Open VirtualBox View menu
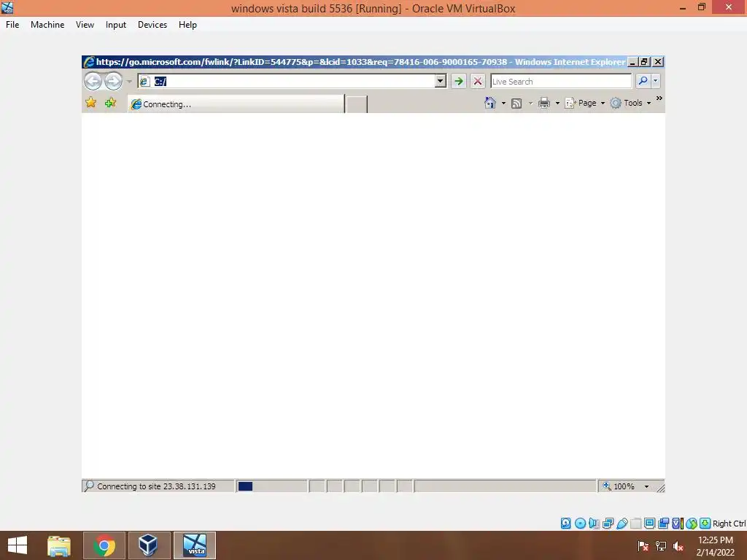The height and width of the screenshot is (560, 747). click(x=85, y=25)
